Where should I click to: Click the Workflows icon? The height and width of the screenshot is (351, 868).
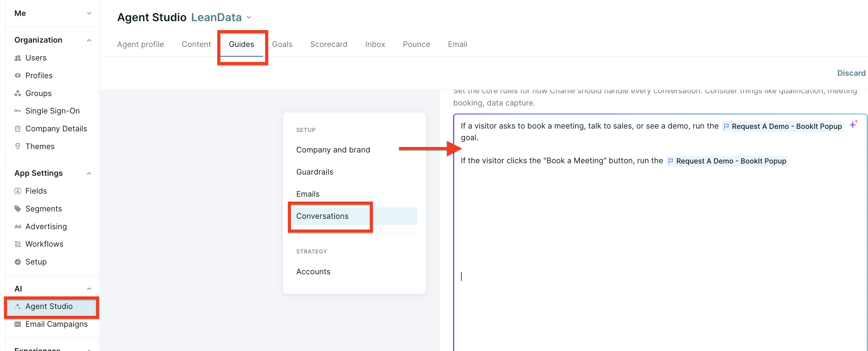(x=17, y=244)
